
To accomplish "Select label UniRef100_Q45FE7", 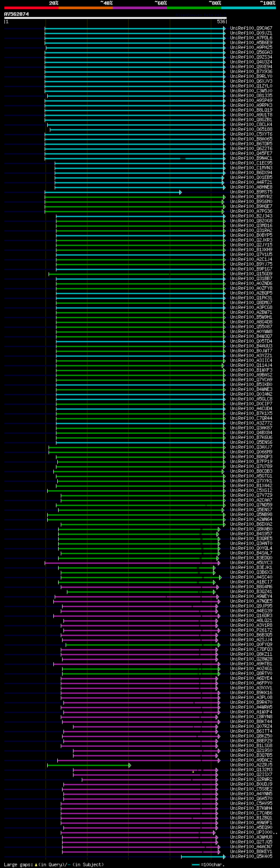I will point(251,153).
